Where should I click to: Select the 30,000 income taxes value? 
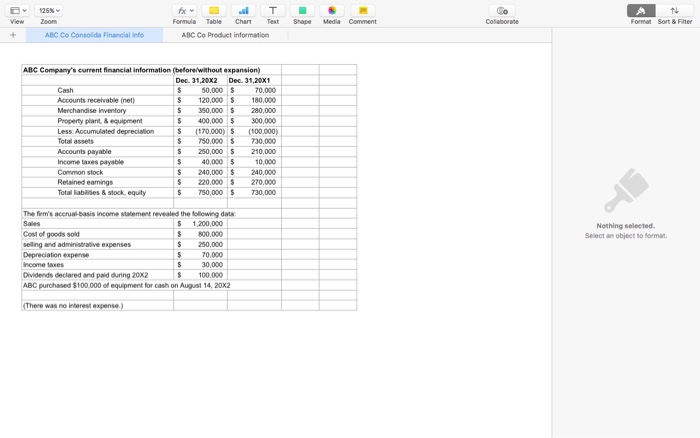tap(200, 264)
